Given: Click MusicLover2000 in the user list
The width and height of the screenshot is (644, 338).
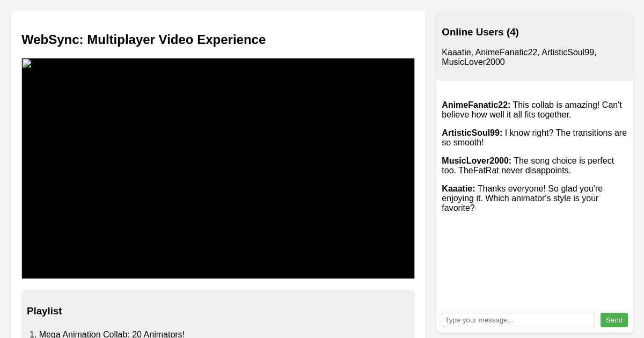Looking at the screenshot, I should pos(473,62).
